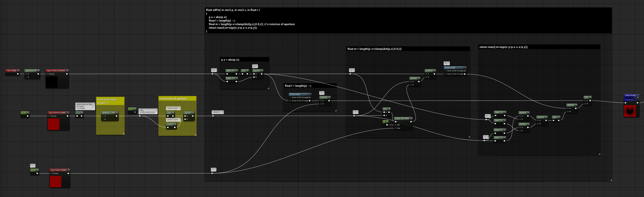
Task: Click the resize corner of 'c=sin/cos of aperture' comment box
Action: (x=196, y=135)
